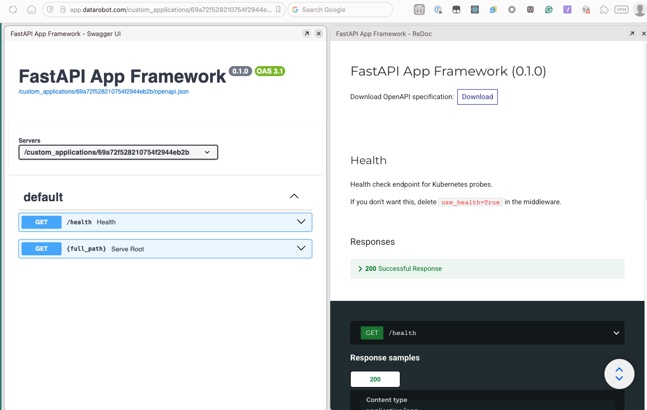Click the default section heading

43,197
